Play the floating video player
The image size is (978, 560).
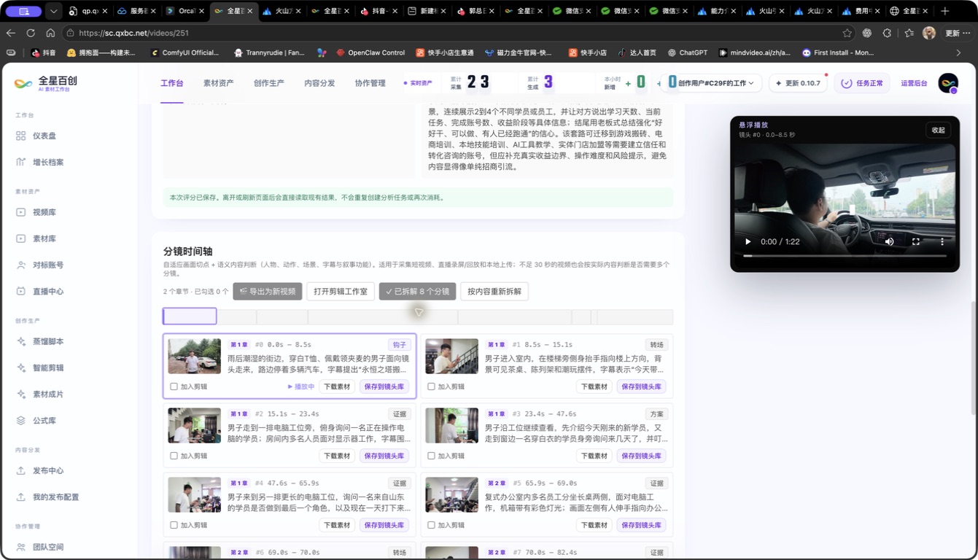click(x=748, y=241)
